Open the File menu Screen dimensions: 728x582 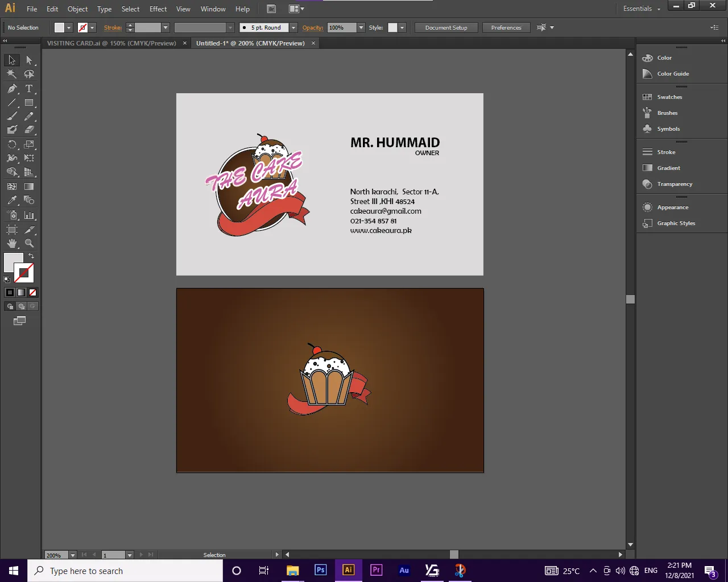32,9
